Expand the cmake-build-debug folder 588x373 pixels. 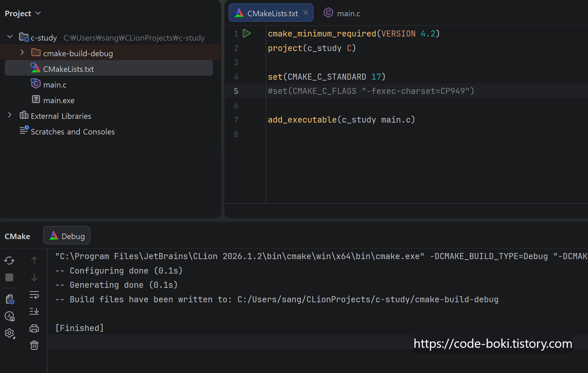(22, 52)
